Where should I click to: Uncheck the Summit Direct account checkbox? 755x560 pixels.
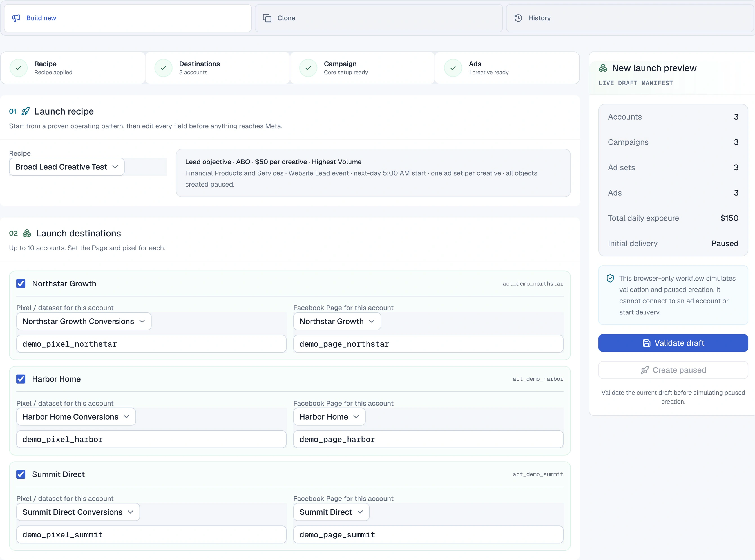[21, 474]
